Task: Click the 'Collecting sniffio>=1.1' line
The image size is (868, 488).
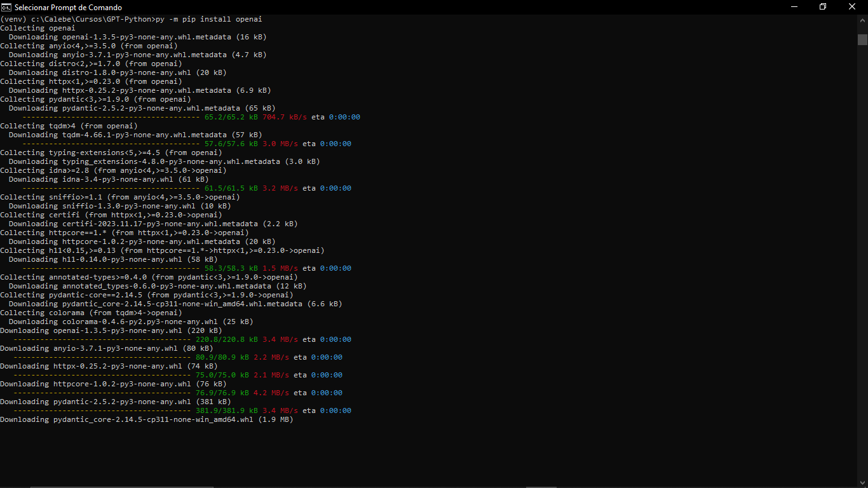Action: click(x=120, y=197)
